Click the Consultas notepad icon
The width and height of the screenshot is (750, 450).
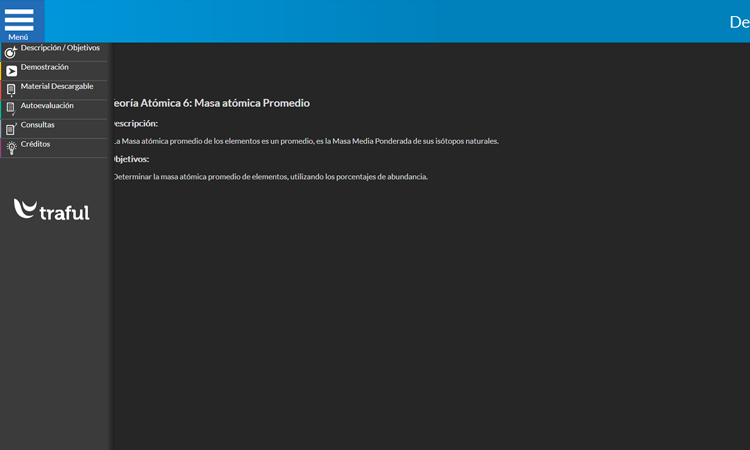[11, 129]
